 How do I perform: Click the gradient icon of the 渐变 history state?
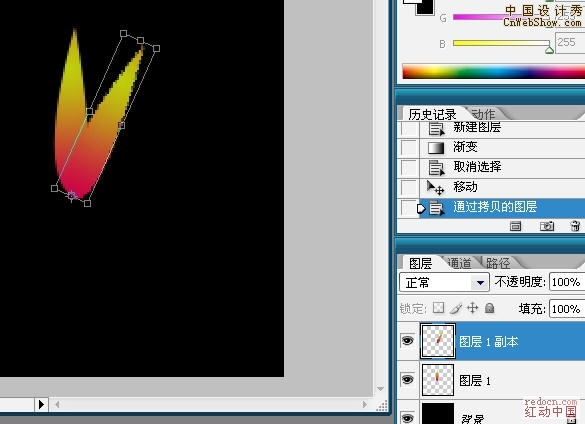click(436, 148)
